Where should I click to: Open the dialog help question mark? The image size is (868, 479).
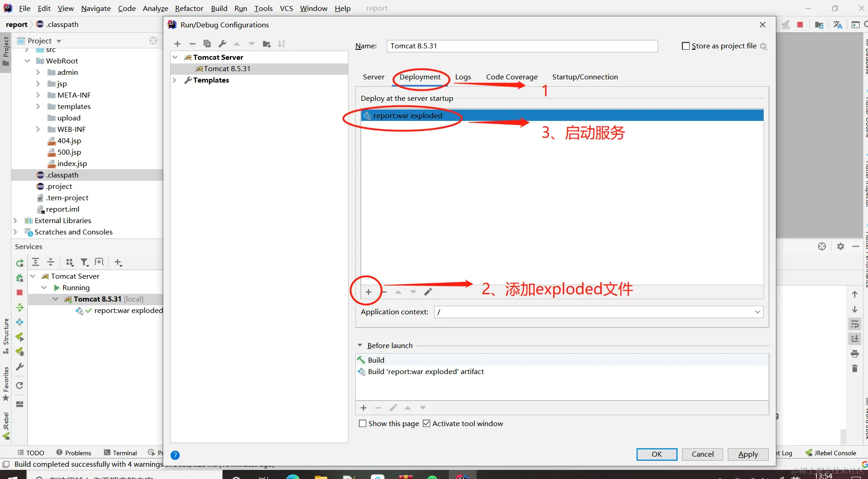(x=175, y=455)
